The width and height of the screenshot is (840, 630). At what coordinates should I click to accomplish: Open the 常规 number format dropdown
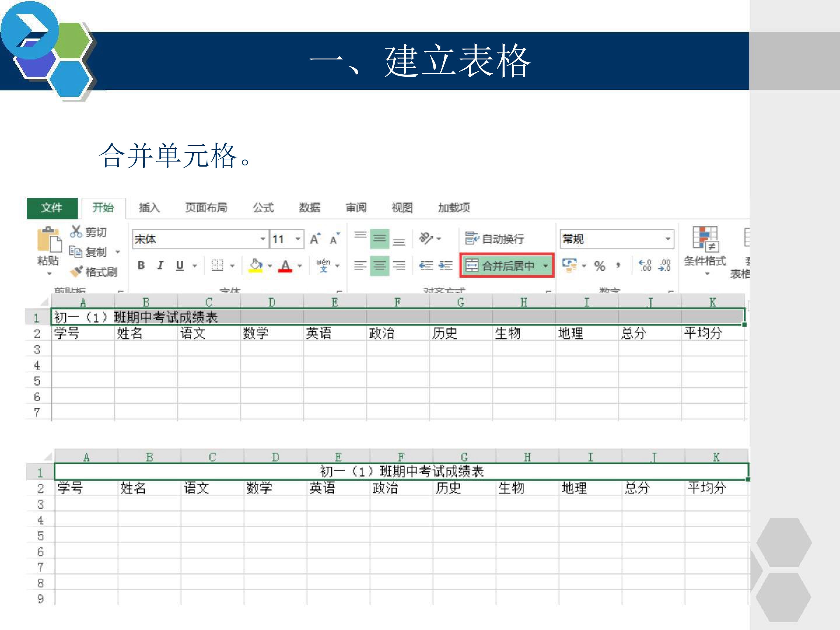click(x=668, y=239)
